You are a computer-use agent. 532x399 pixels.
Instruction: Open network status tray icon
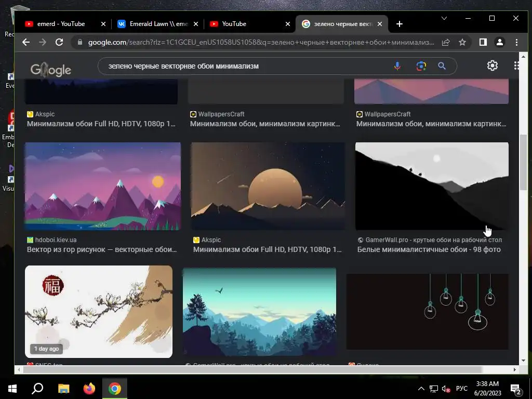[x=434, y=389]
